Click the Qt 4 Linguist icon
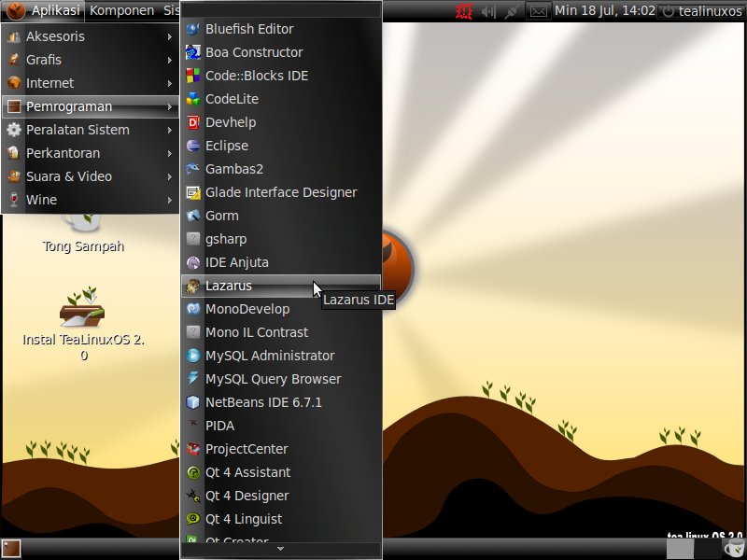Screen dimensions: 747x560 click(x=193, y=519)
